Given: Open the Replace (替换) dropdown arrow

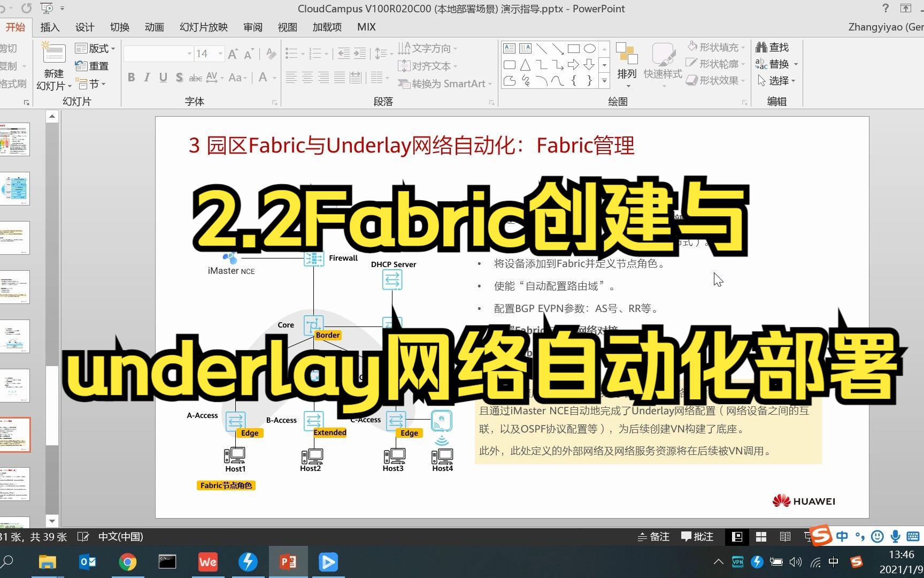Looking at the screenshot, I should pos(796,64).
